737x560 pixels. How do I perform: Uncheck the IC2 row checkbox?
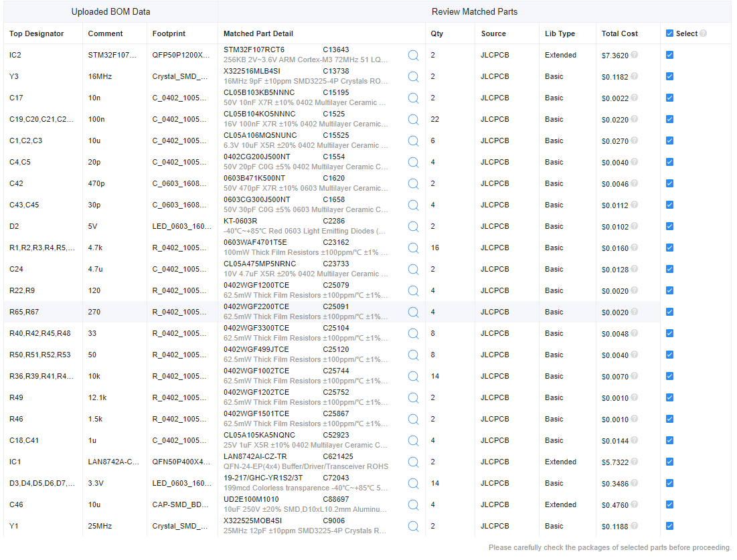coord(670,55)
